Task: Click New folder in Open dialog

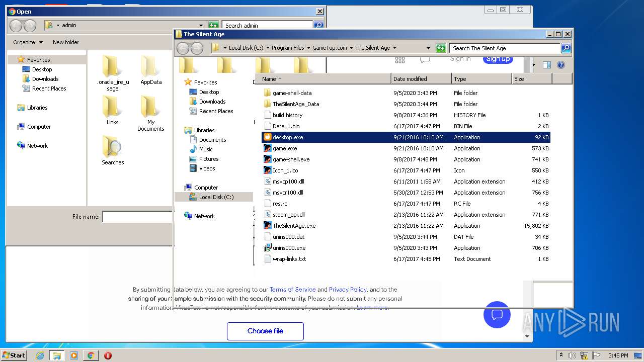Action: (66, 42)
